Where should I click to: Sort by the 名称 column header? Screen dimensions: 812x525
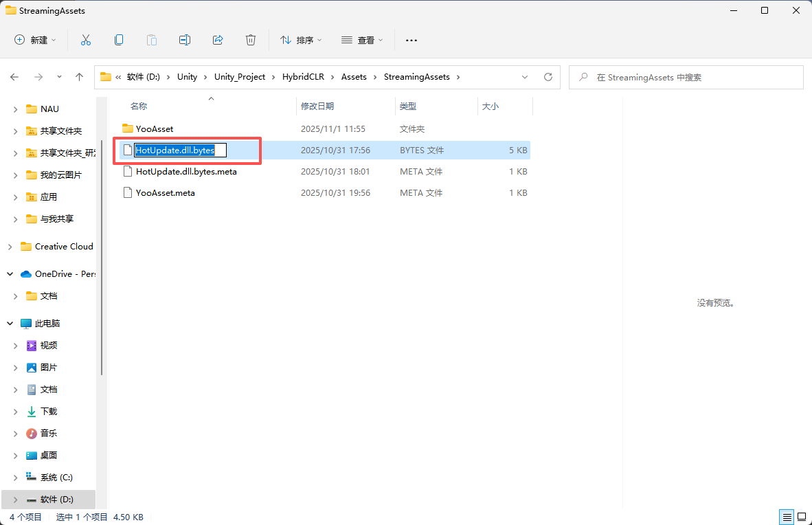tap(138, 107)
